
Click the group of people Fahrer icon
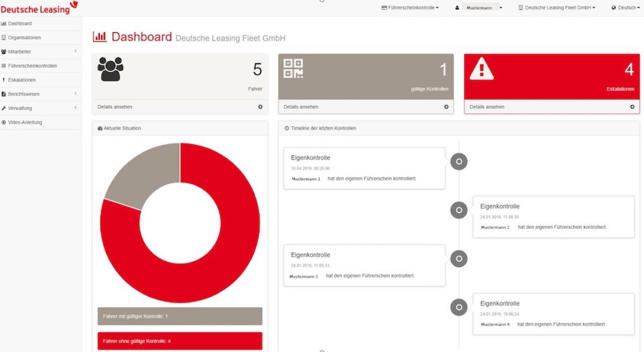pyautogui.click(x=110, y=69)
